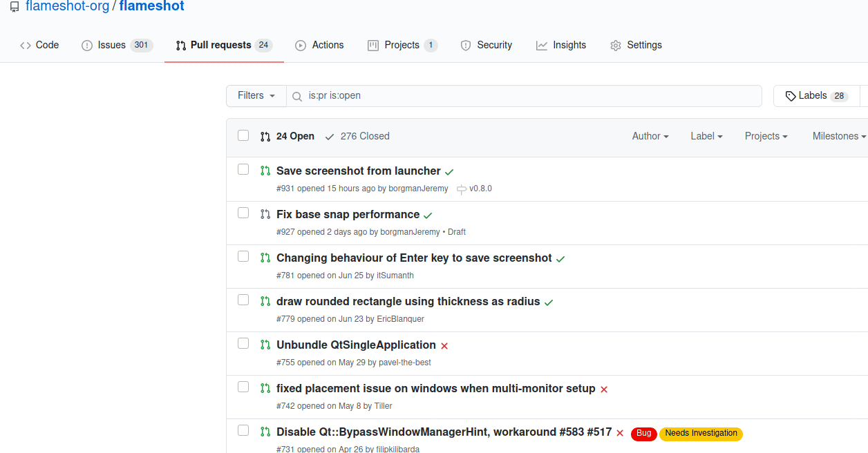The width and height of the screenshot is (868, 453).
Task: Click green check status on Save screenshot from launcher
Action: pos(449,172)
